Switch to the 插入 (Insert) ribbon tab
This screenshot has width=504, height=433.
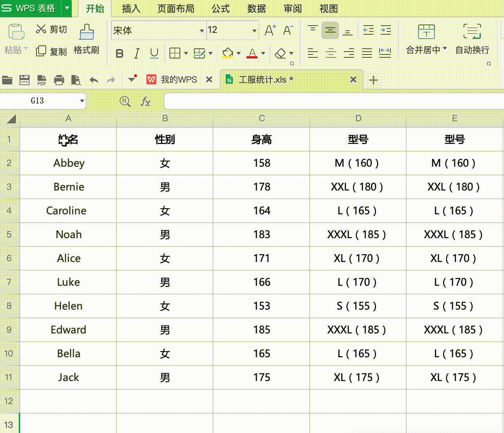pos(131,9)
